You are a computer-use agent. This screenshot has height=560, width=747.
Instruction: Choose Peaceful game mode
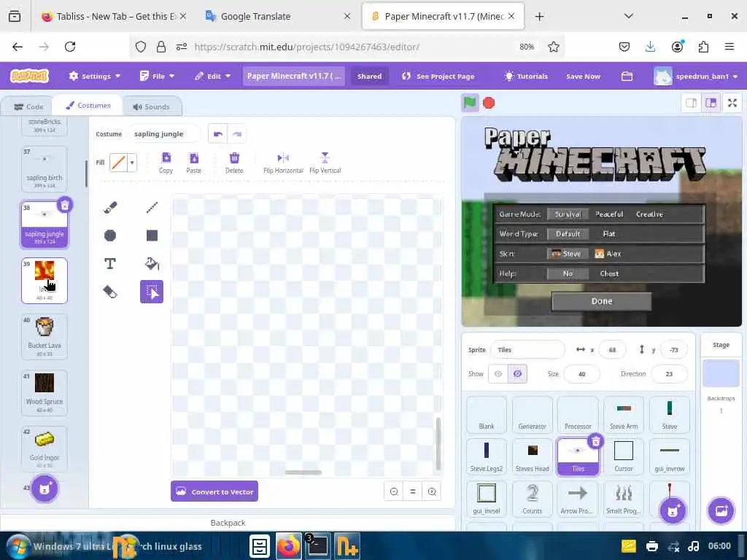(609, 214)
